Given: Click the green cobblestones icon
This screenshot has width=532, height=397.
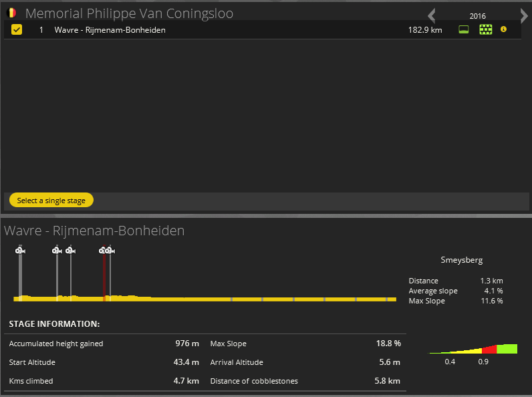Looking at the screenshot, I should click(x=486, y=29).
